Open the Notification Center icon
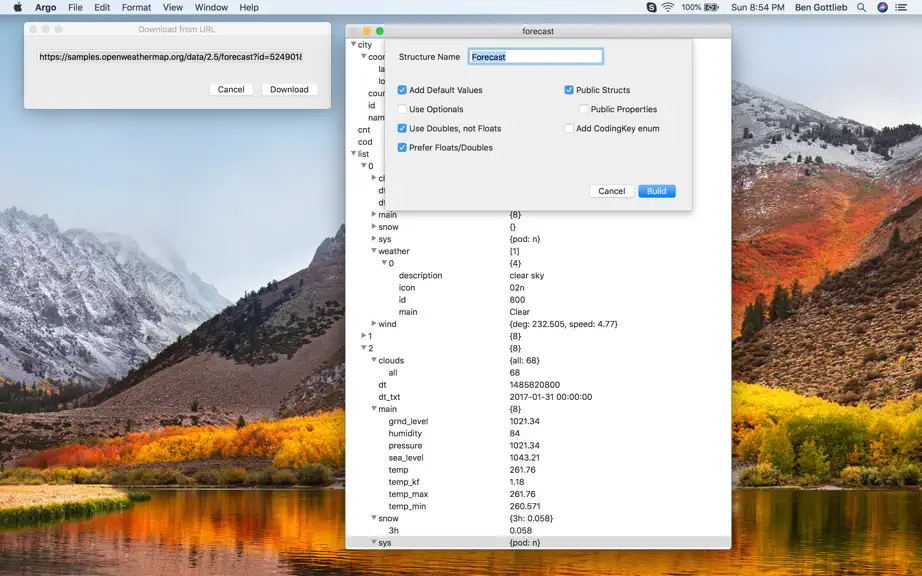The image size is (922, 576). (x=901, y=7)
